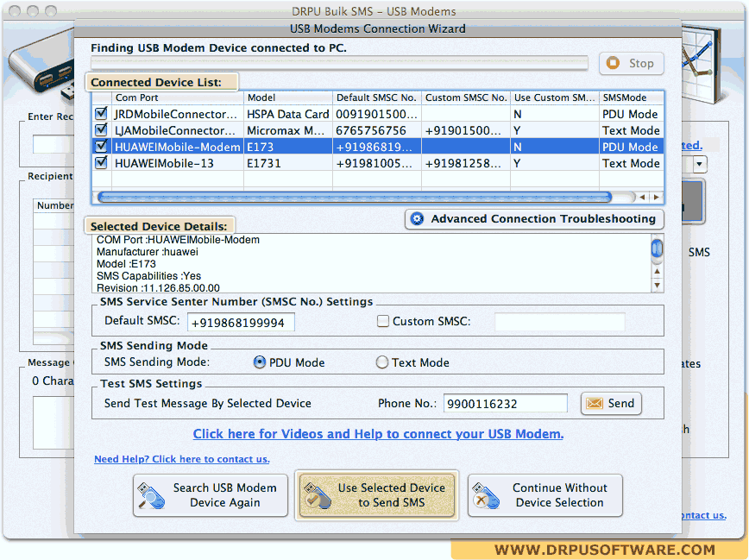This screenshot has height=560, width=749.
Task: Click the SMSMode column header
Action: coord(631,98)
